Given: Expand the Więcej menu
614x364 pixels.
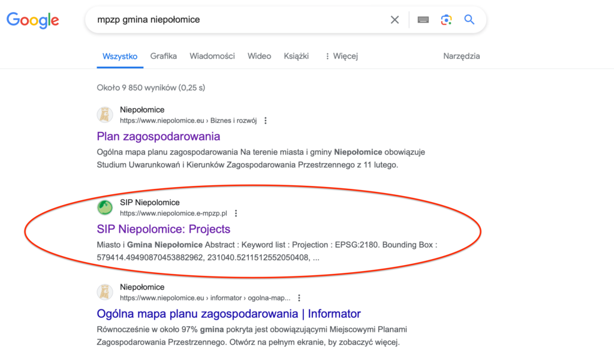Looking at the screenshot, I should coord(341,56).
